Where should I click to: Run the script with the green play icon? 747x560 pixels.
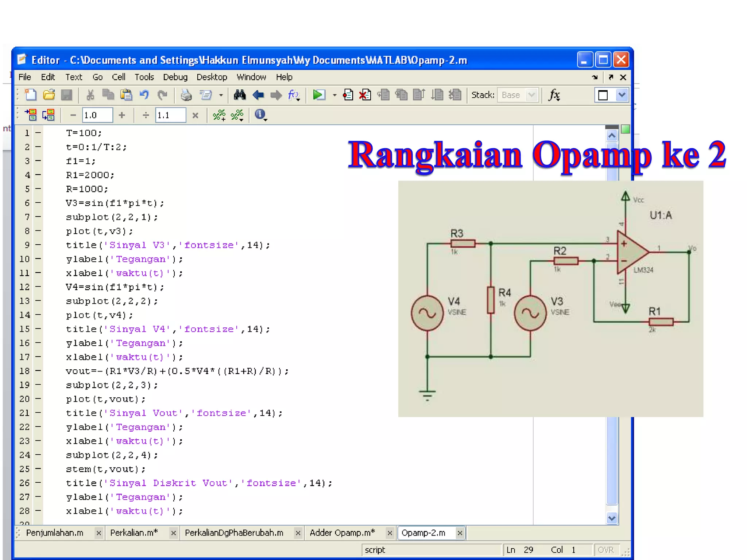[x=318, y=95]
